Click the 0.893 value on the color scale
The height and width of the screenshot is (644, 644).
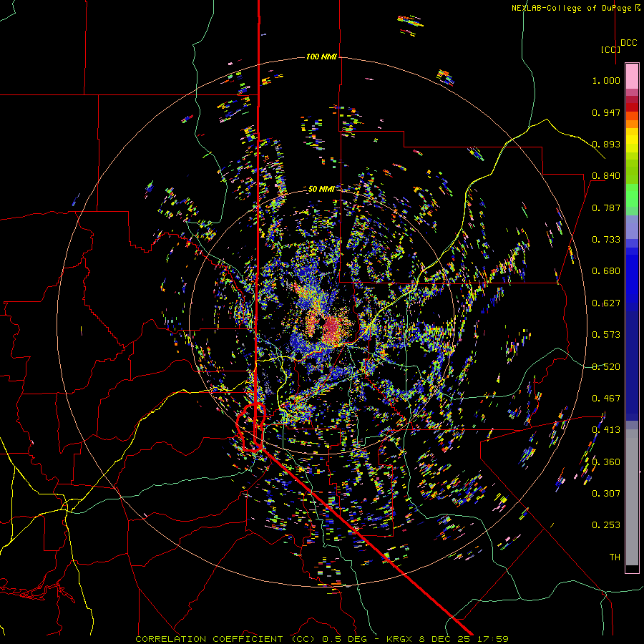[606, 144]
